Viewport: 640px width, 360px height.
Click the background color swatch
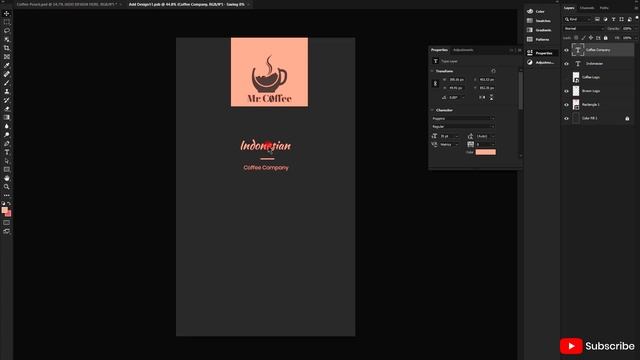(9, 214)
